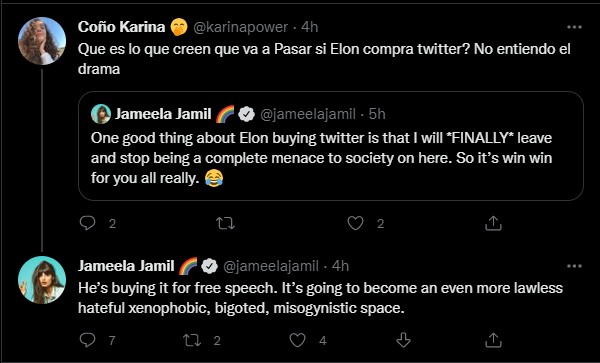
Task: Open Coño Karina's profile picture
Action: [42, 41]
